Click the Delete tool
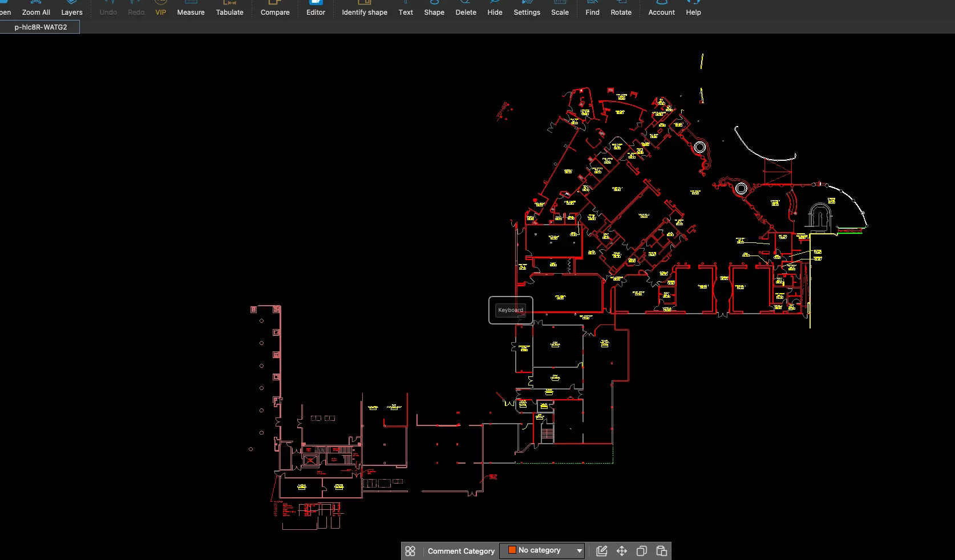The height and width of the screenshot is (560, 955). point(466,9)
